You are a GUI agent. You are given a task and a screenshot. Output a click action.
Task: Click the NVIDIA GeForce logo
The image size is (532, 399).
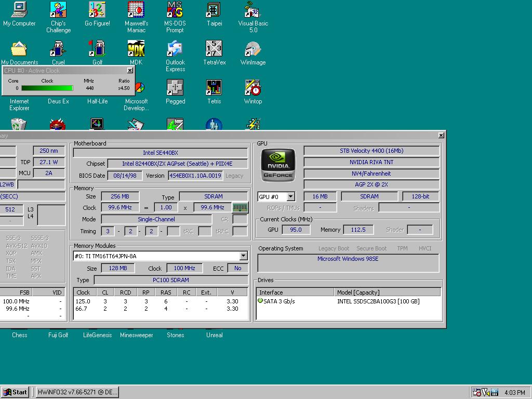tap(278, 165)
